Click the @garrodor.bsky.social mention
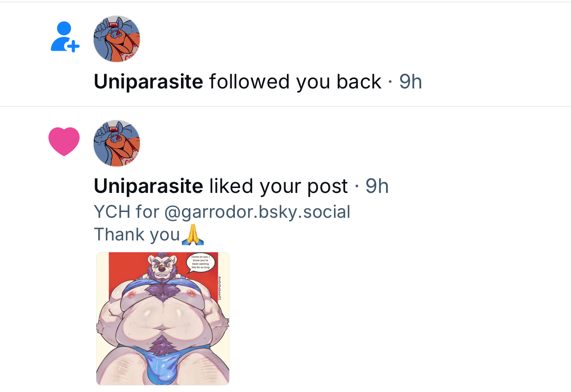 [x=257, y=212]
